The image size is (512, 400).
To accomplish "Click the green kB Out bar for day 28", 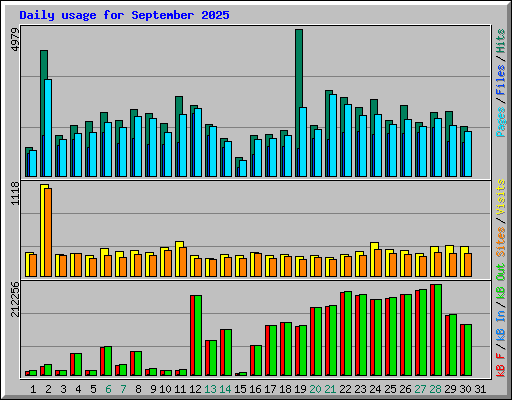I will coord(438,330).
